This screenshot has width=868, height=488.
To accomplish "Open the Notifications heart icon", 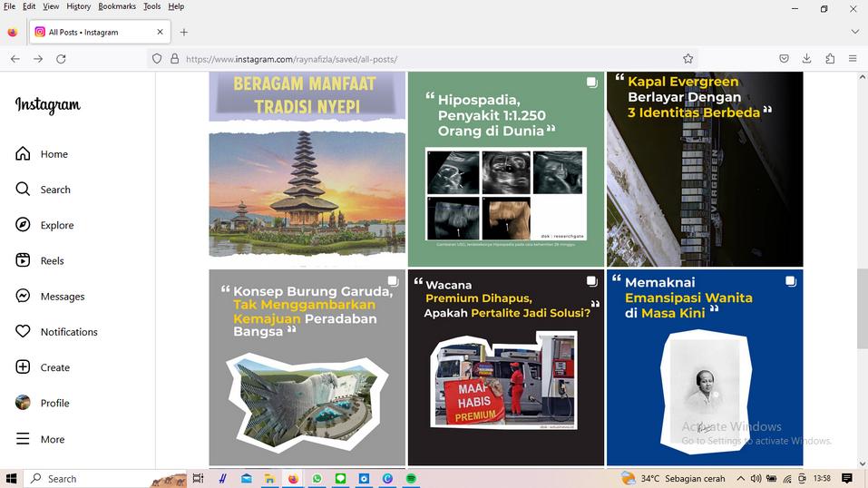I will coord(23,331).
